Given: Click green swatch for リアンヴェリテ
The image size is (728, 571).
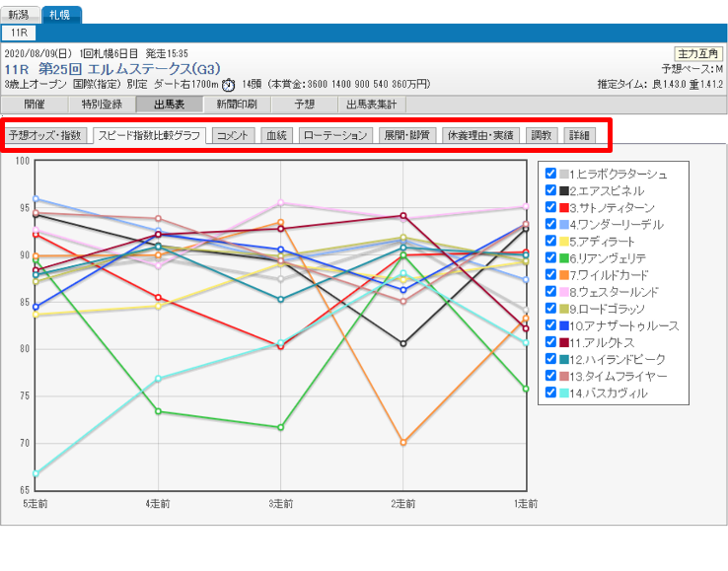Looking at the screenshot, I should [x=564, y=258].
